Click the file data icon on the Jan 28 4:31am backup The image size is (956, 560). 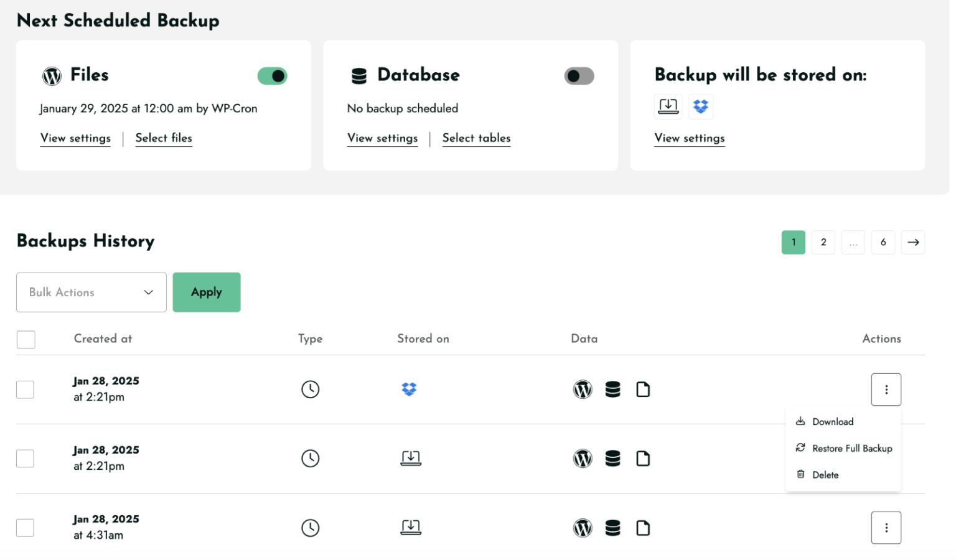click(644, 527)
